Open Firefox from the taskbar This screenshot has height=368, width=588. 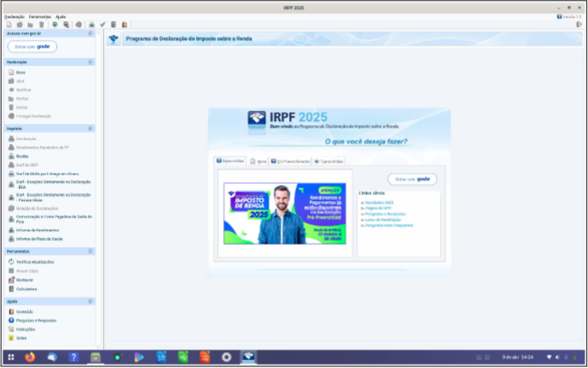coord(30,358)
